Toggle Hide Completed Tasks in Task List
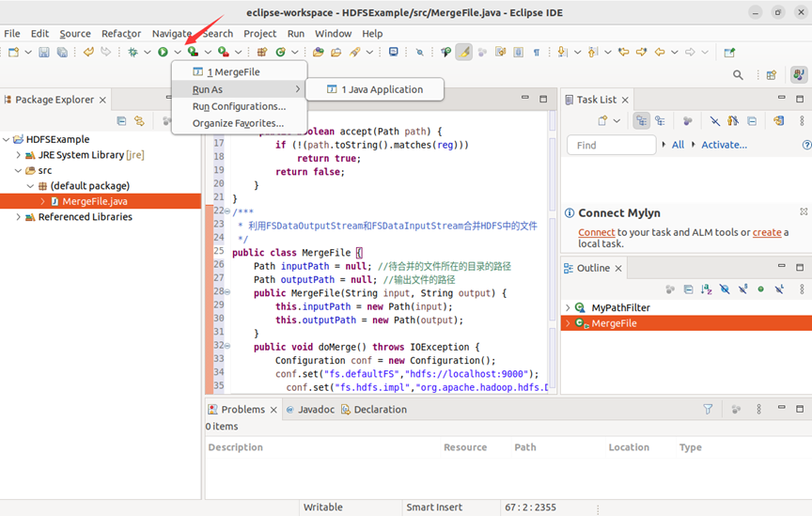The width and height of the screenshot is (812, 516). pos(714,120)
